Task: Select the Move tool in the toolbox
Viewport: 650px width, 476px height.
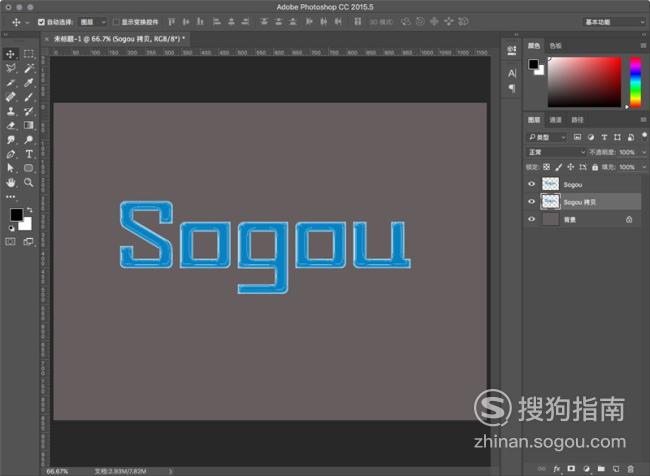Action: [10, 54]
